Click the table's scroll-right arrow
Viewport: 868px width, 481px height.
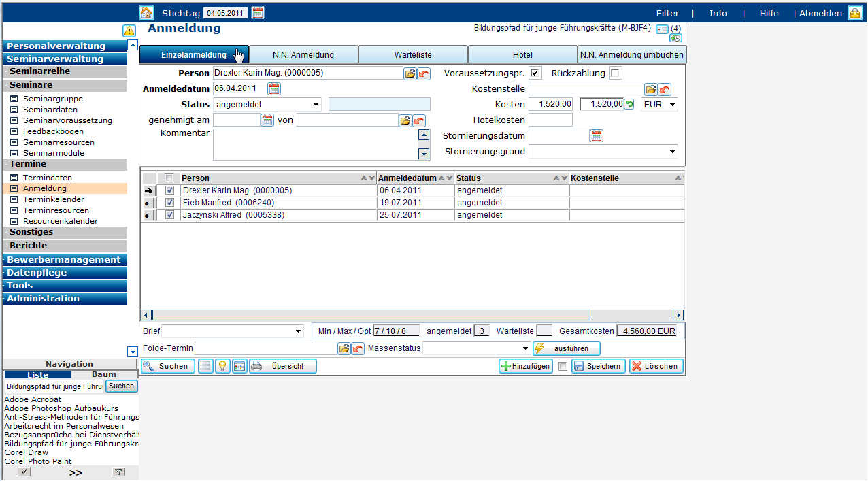click(x=678, y=315)
